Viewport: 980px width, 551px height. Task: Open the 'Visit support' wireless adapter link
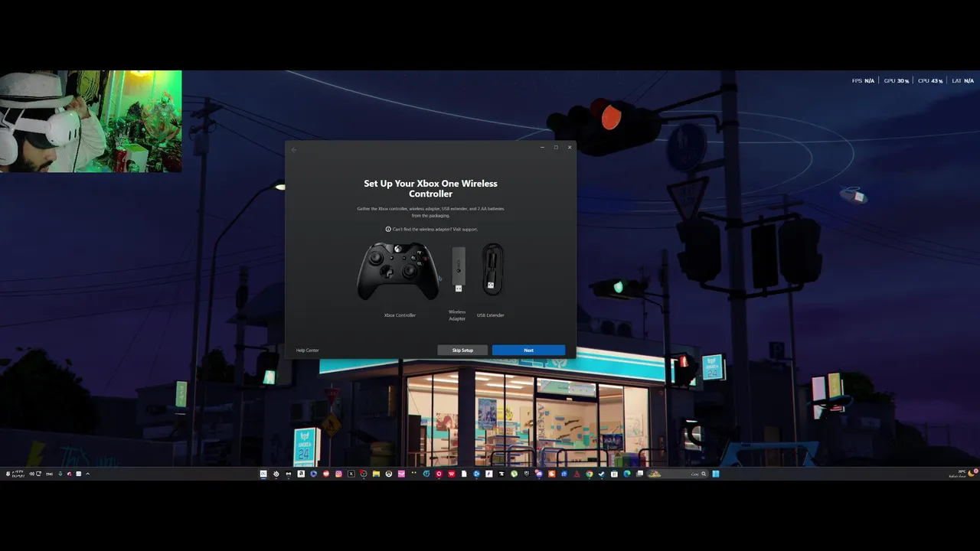(465, 229)
